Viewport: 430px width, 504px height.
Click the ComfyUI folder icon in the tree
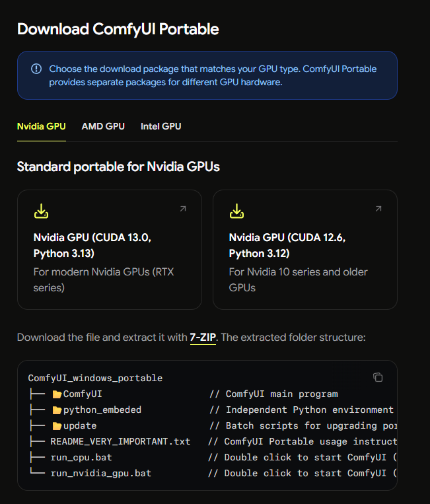click(57, 394)
